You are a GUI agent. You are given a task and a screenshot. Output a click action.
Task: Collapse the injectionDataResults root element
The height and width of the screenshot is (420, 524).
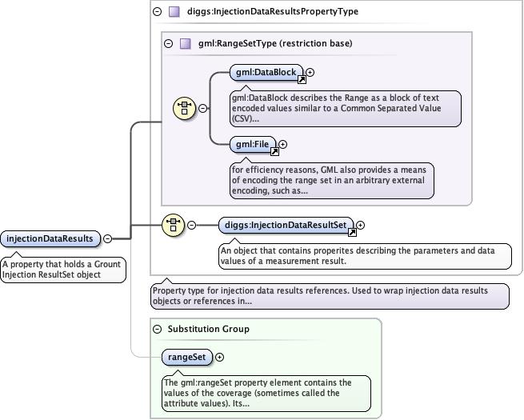107,238
